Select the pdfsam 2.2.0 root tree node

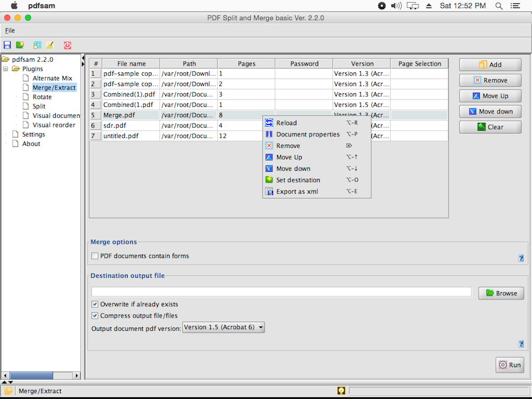tap(32, 60)
